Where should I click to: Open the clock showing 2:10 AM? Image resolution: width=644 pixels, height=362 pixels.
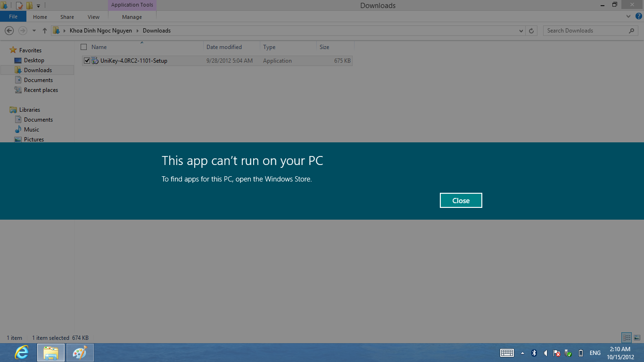(620, 353)
